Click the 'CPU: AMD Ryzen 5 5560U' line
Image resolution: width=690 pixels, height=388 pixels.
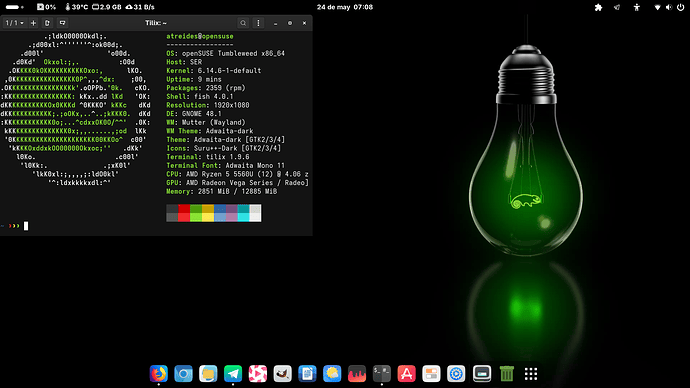tap(238, 175)
